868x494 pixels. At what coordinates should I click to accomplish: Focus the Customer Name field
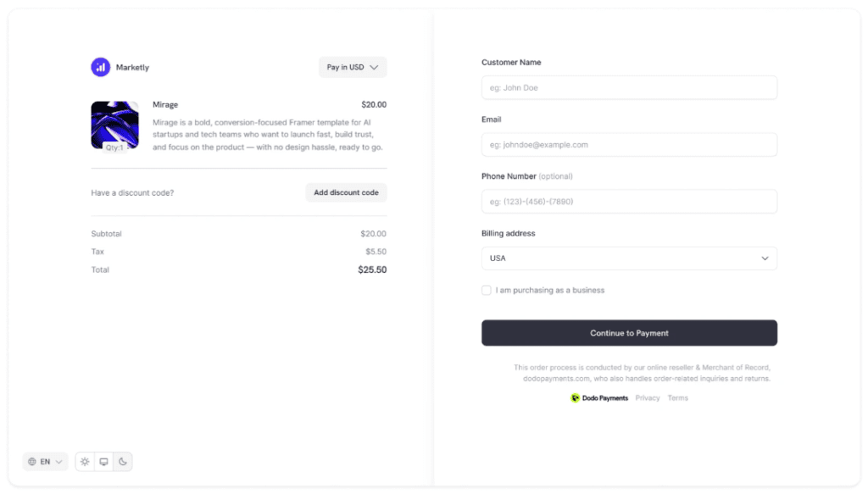tap(629, 88)
